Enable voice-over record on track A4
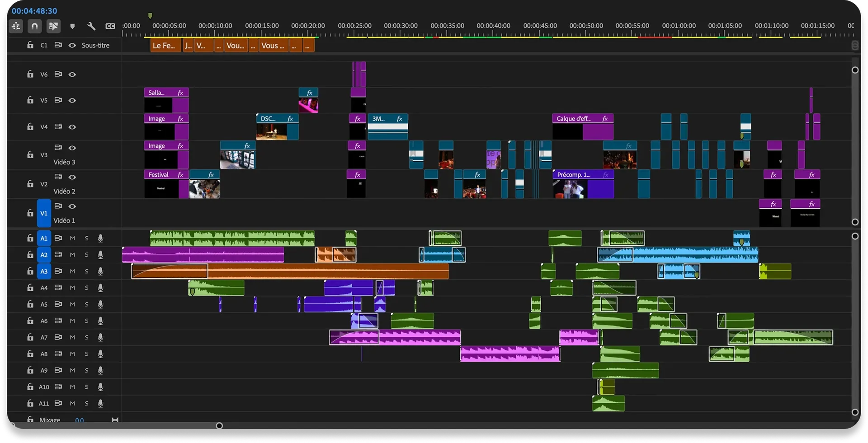This screenshot has width=868, height=443. click(x=100, y=288)
